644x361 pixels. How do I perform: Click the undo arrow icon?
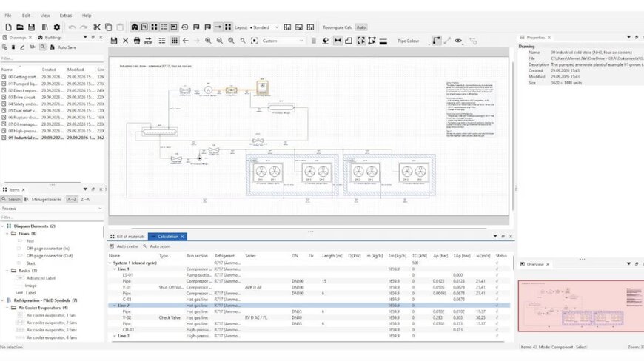tap(72, 27)
